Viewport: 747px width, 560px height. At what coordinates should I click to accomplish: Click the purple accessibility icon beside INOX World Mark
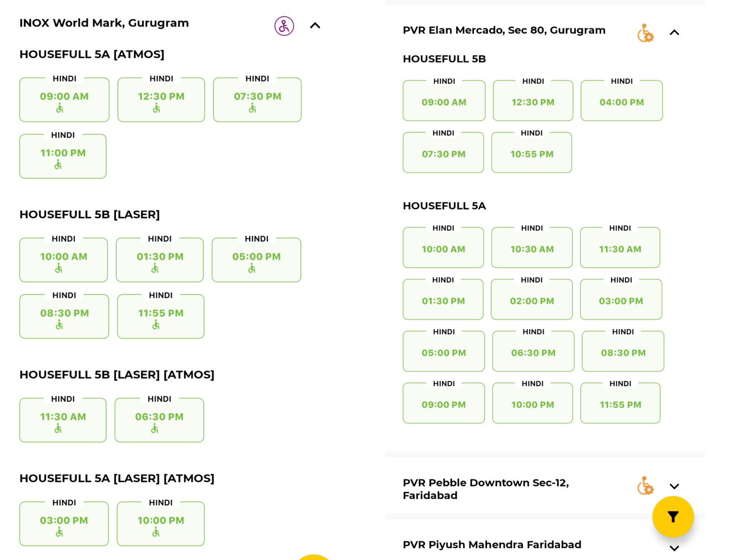pyautogui.click(x=284, y=26)
